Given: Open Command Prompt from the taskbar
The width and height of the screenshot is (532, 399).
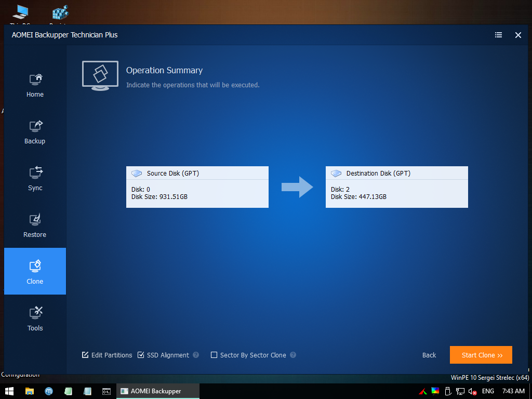Looking at the screenshot, I should pyautogui.click(x=107, y=391).
